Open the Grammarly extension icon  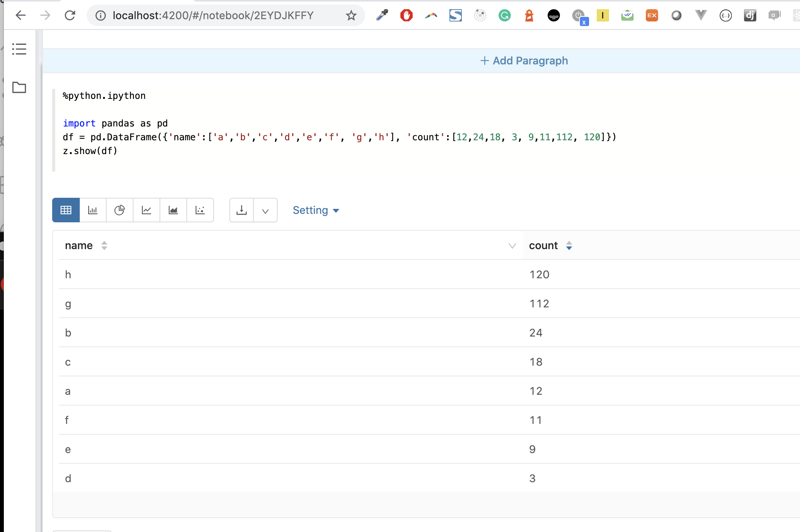505,16
